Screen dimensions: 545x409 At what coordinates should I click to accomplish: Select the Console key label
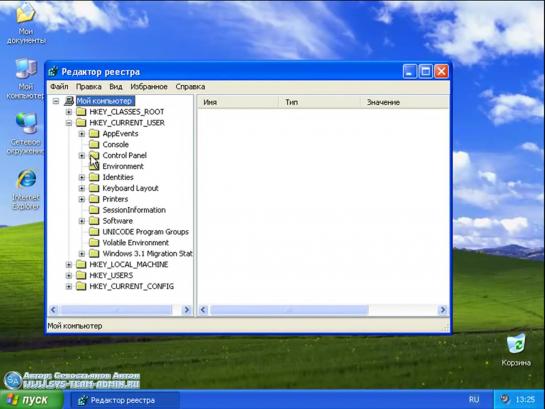tap(115, 145)
